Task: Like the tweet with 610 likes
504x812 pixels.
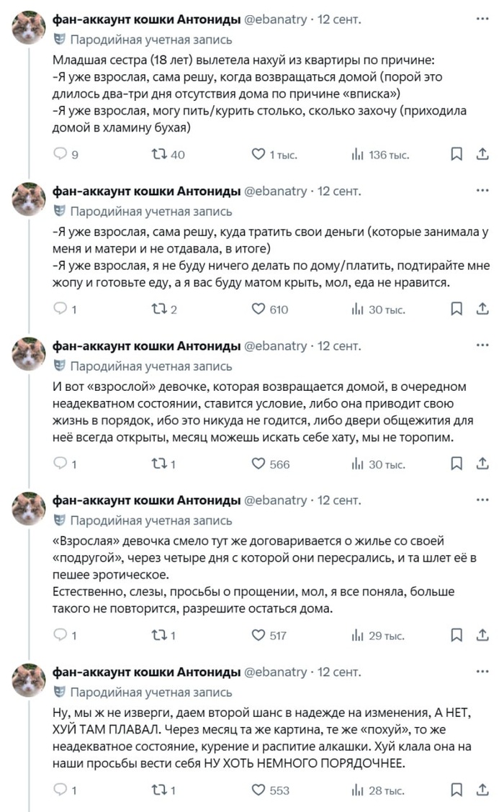Action: tap(258, 309)
